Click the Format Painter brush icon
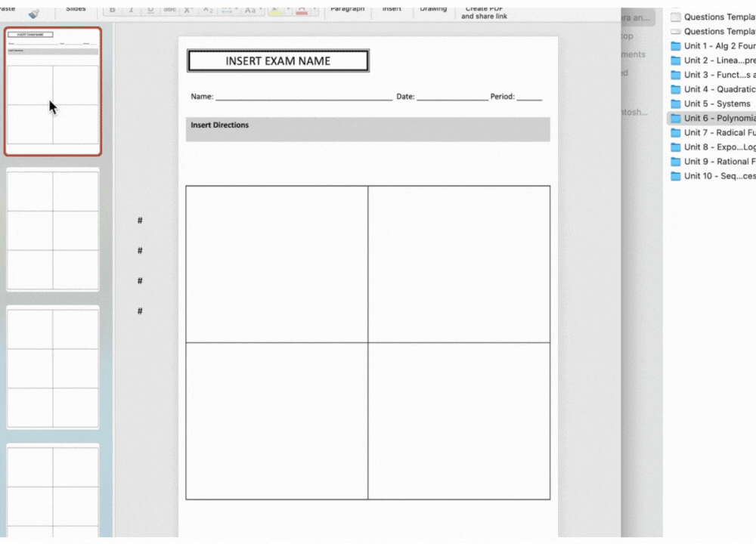Screen dimensions: 756x544 pos(33,13)
